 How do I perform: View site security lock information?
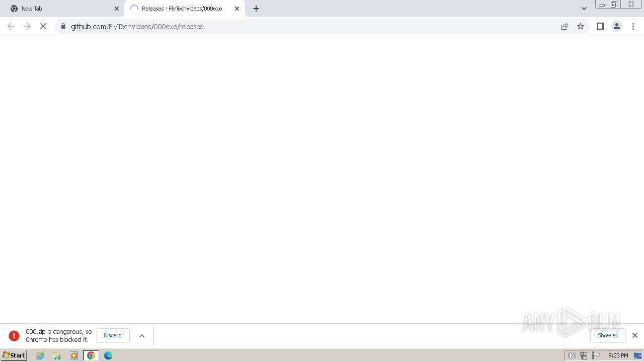[x=63, y=26]
